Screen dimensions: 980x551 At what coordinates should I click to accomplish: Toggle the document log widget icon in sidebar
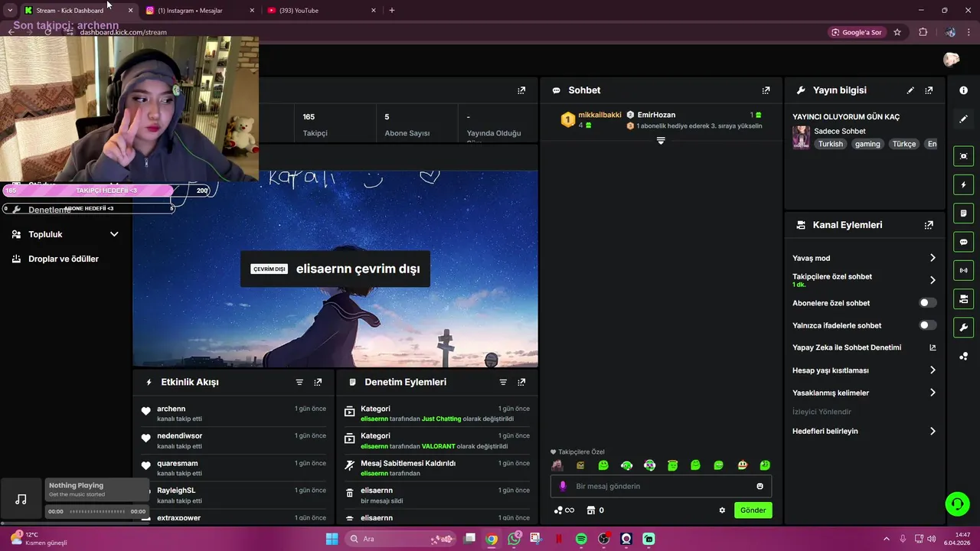click(x=963, y=214)
